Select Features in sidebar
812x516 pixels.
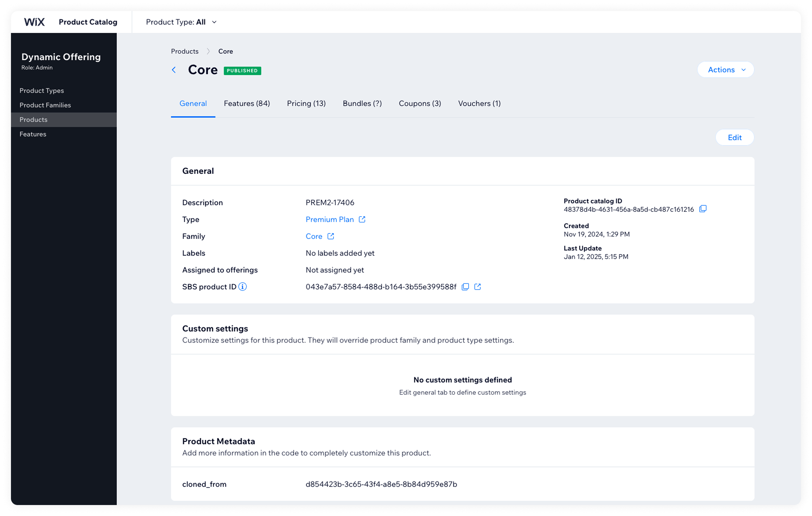(x=64, y=134)
